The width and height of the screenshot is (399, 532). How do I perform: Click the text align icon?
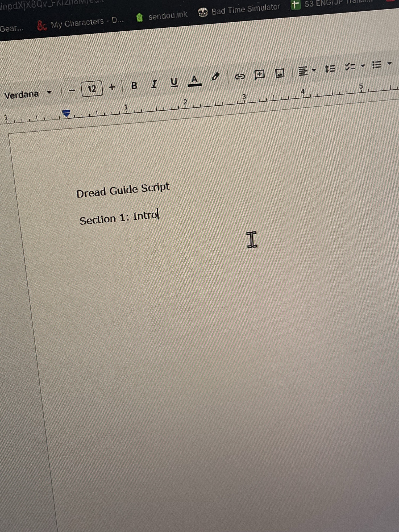coord(303,71)
